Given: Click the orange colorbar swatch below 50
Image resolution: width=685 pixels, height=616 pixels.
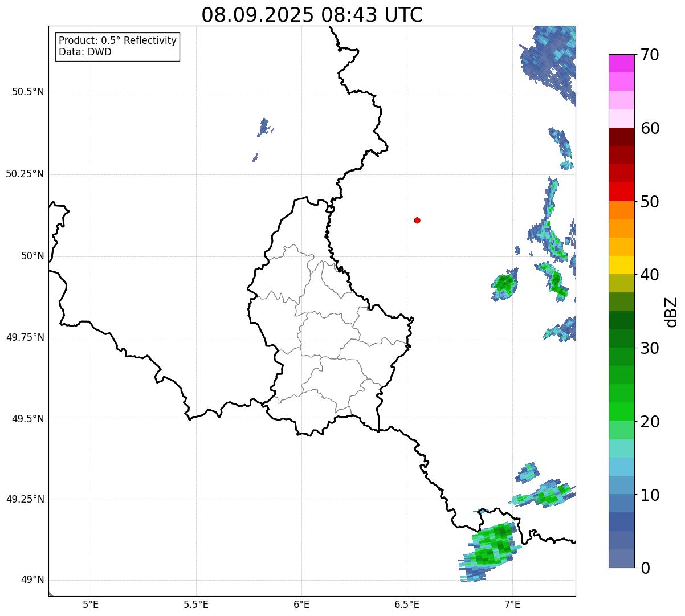Looking at the screenshot, I should tap(621, 210).
